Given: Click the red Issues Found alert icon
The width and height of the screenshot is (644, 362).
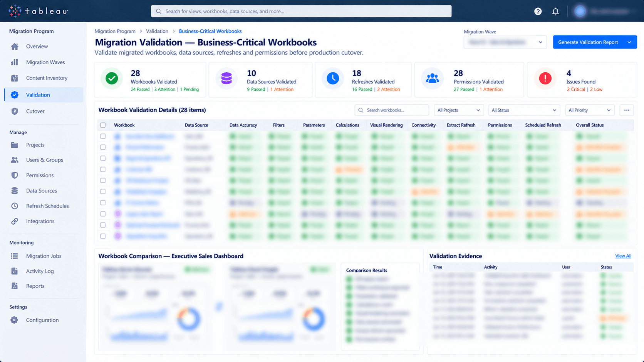Looking at the screenshot, I should click(x=545, y=78).
